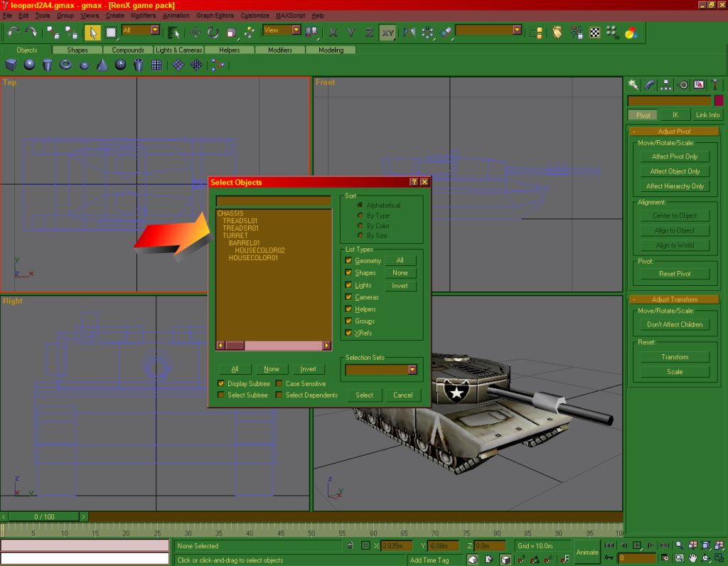The height and width of the screenshot is (566, 728).
Task: Select the Rotate tool in toolbar
Action: click(x=213, y=32)
